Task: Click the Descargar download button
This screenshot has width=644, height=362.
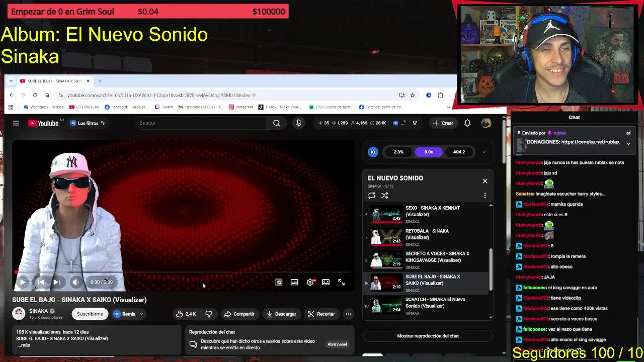Action: coord(281,314)
